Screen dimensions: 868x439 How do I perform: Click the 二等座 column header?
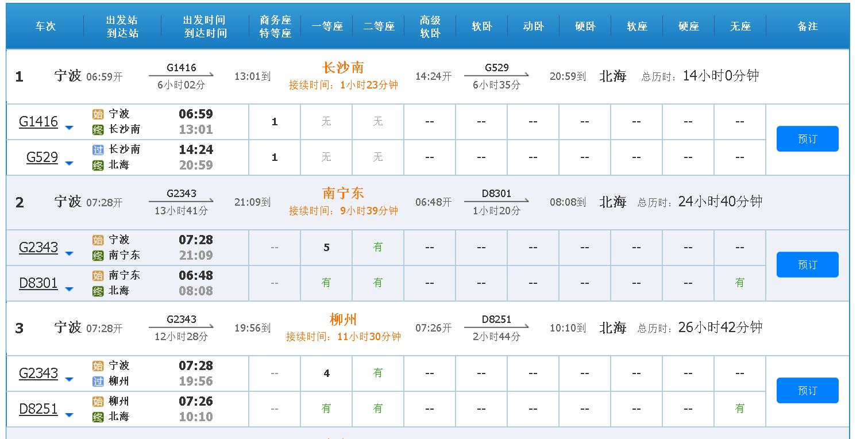coord(379,26)
